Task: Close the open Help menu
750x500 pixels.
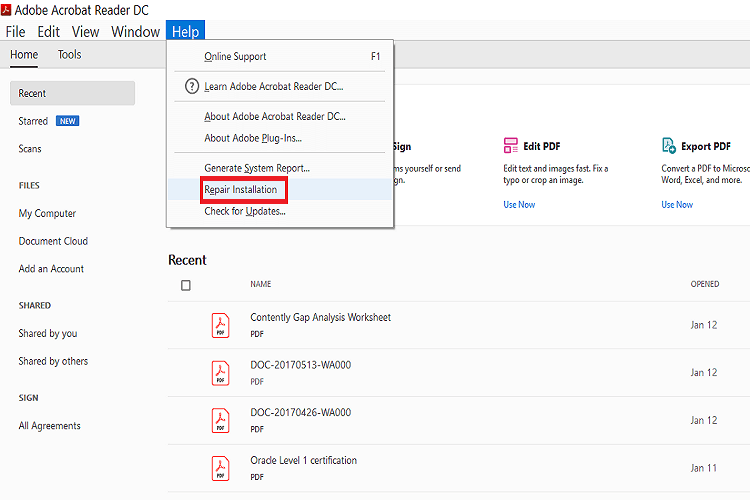Action: click(x=186, y=31)
